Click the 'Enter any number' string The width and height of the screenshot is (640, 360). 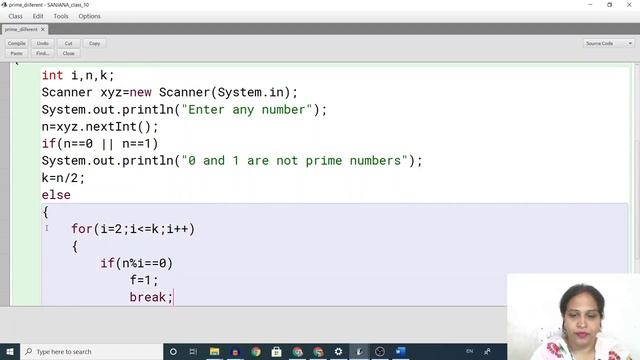coord(247,110)
